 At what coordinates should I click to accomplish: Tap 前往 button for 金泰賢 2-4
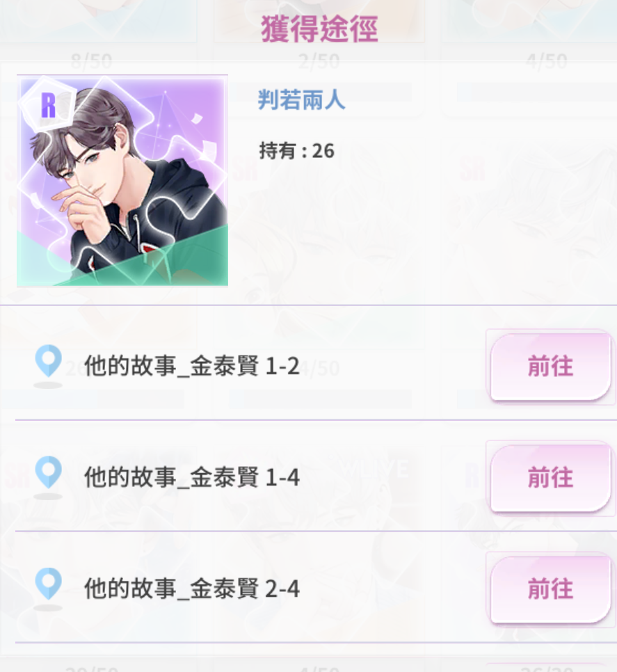[550, 589]
